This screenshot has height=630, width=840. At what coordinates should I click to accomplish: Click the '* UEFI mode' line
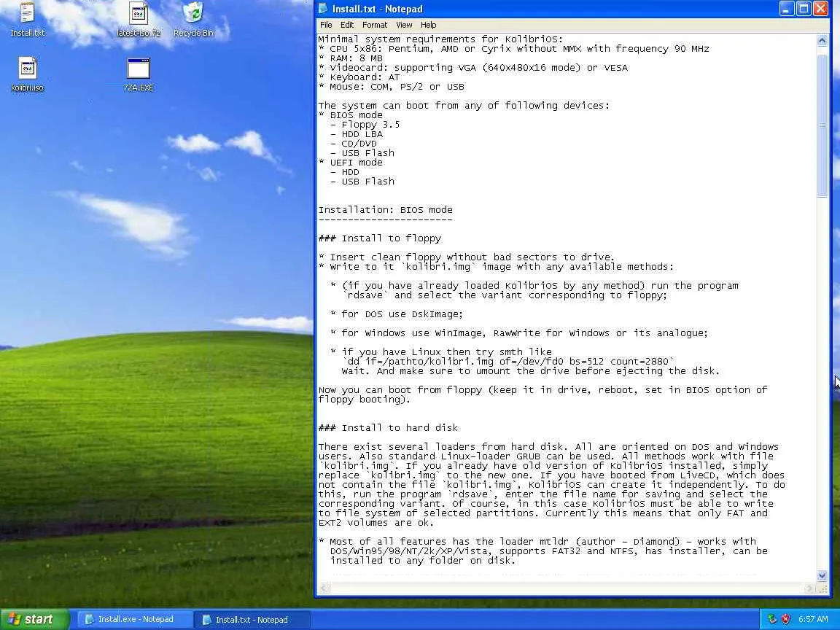pos(351,163)
